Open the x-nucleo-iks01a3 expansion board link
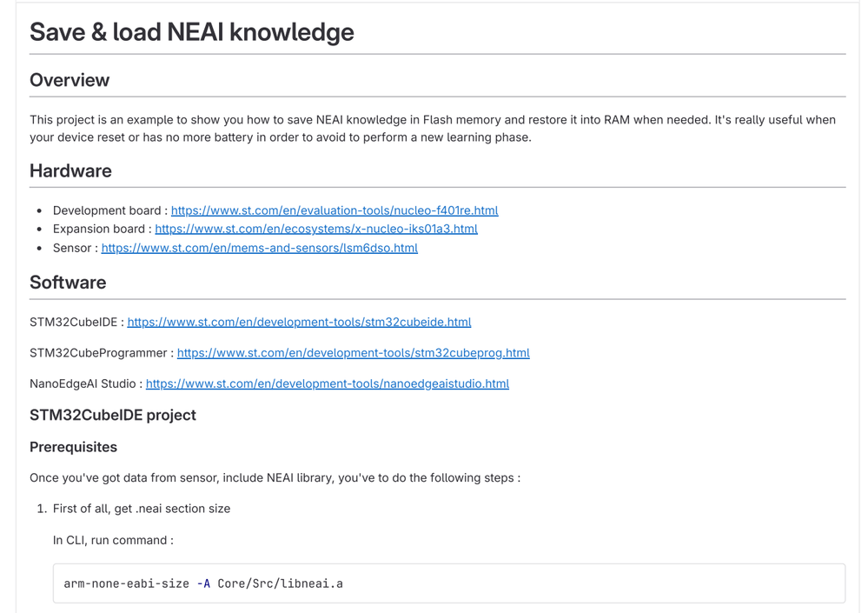 [x=316, y=229]
